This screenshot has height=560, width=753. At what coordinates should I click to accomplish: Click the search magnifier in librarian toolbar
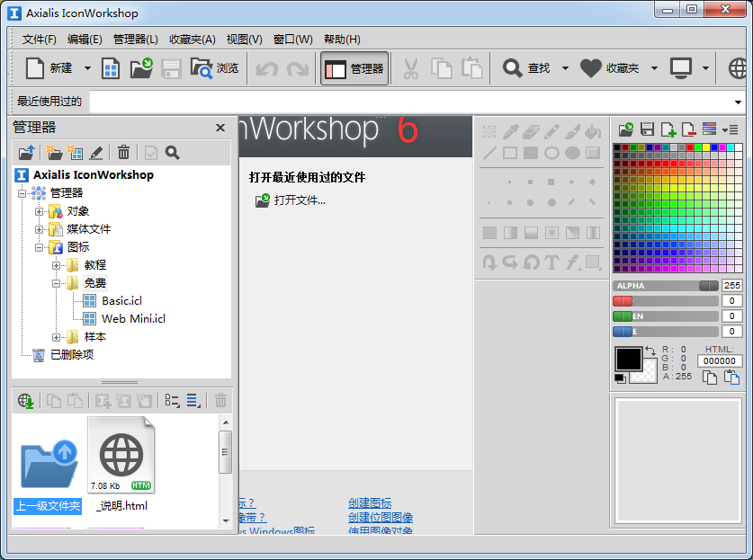[172, 153]
